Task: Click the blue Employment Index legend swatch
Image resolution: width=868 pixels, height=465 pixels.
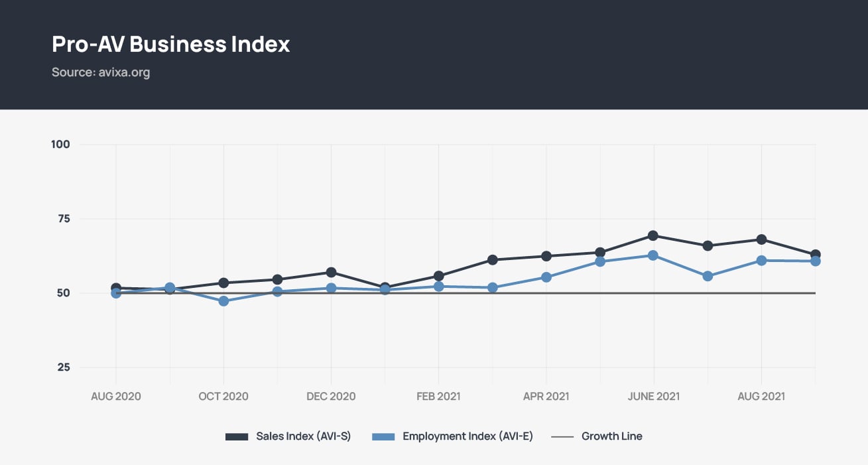Action: (x=383, y=436)
